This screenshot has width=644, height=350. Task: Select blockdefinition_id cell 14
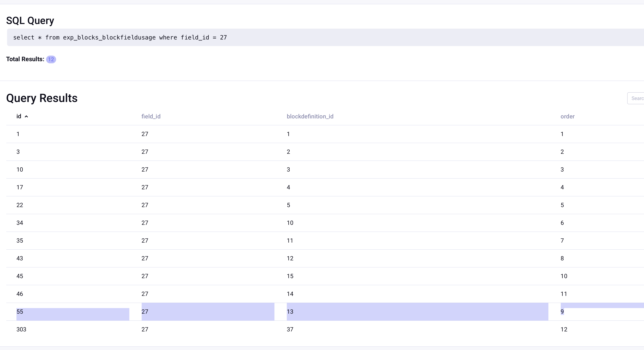tap(290, 294)
